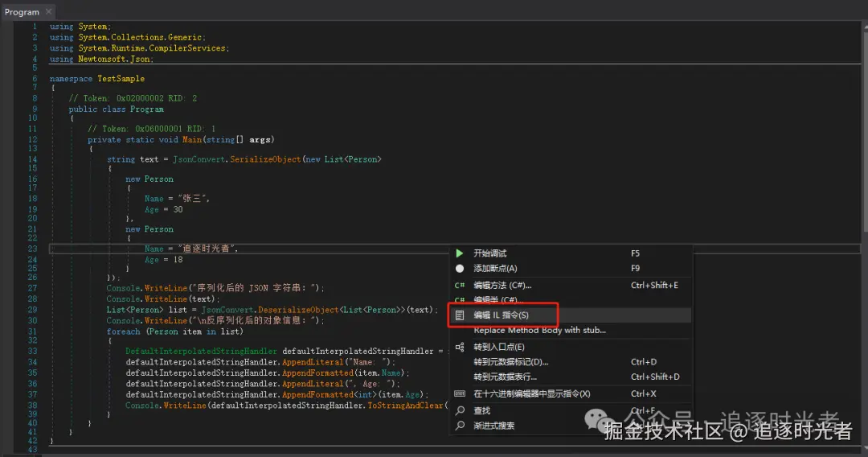Click the foreach keyword
Viewport: 868px width, 457px height.
[x=123, y=331]
